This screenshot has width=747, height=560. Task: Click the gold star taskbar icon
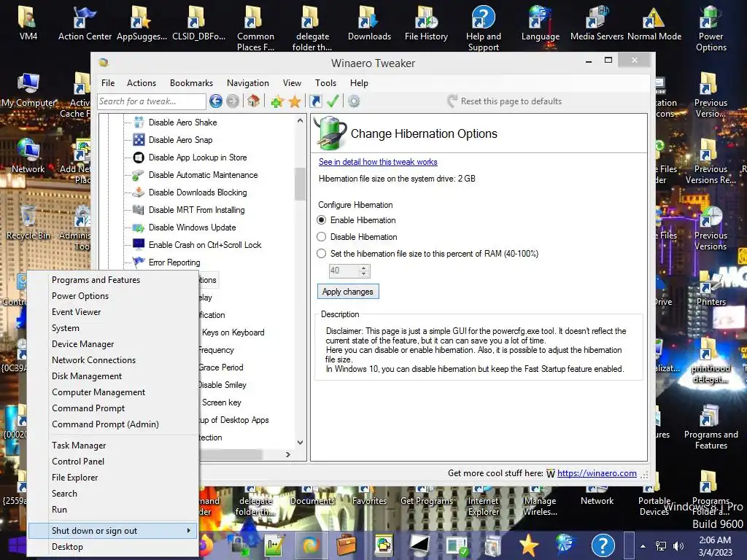(528, 545)
